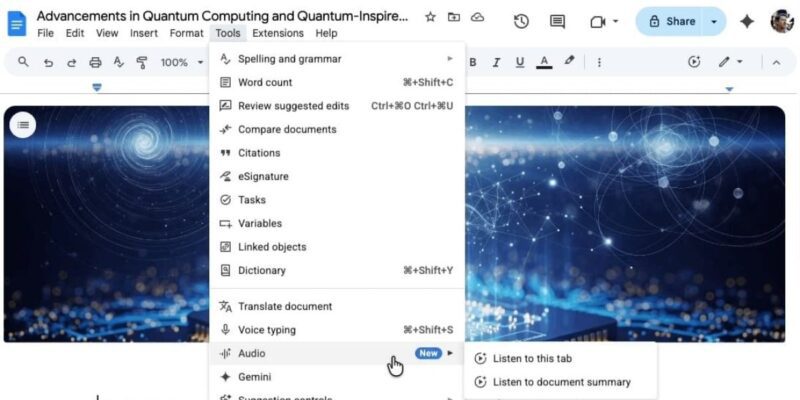
Task: Choose Compare documents
Action: coord(337,130)
